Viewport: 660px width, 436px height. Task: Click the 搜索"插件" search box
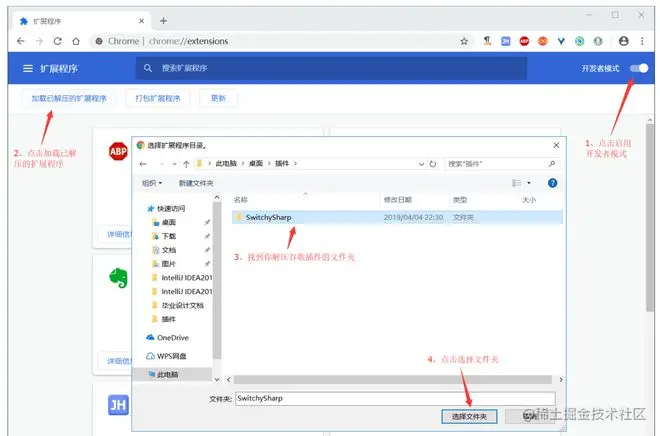(502, 164)
